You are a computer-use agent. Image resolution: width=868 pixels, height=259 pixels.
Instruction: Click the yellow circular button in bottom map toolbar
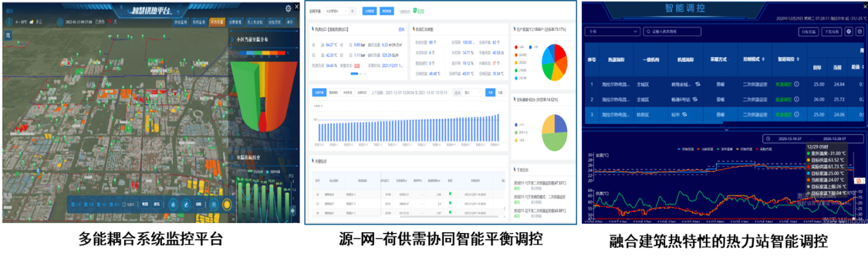227,204
